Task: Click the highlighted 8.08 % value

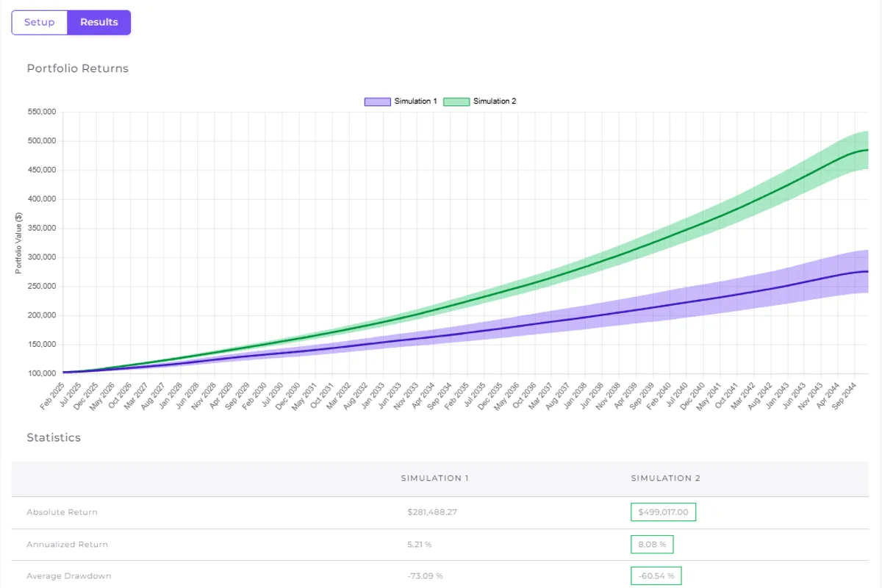Action: [x=652, y=545]
